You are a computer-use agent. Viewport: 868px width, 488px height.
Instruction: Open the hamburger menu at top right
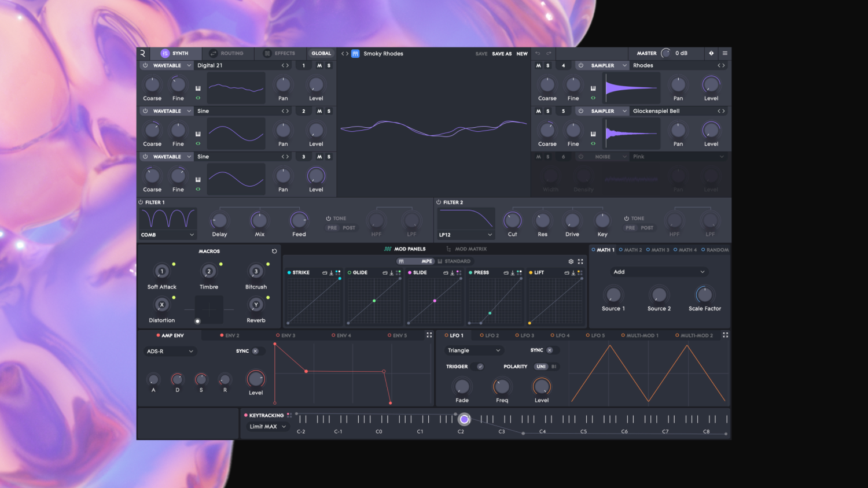pyautogui.click(x=724, y=53)
